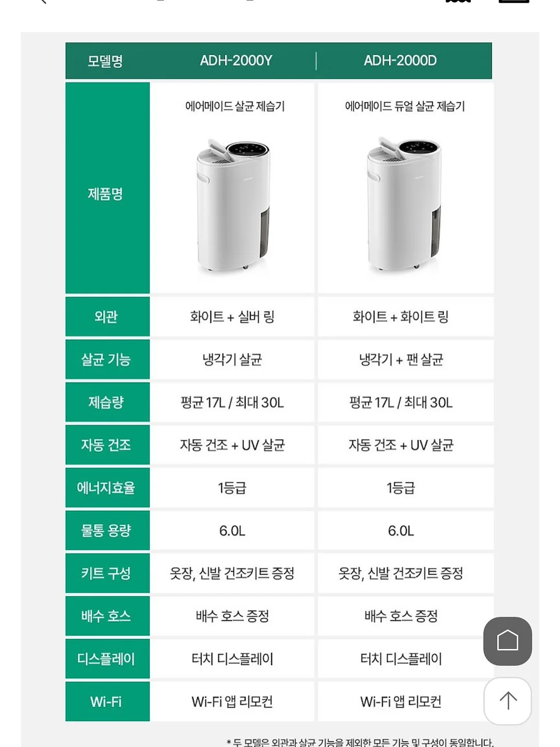
Task: Tap the footnote text below the table
Action: [360, 742]
